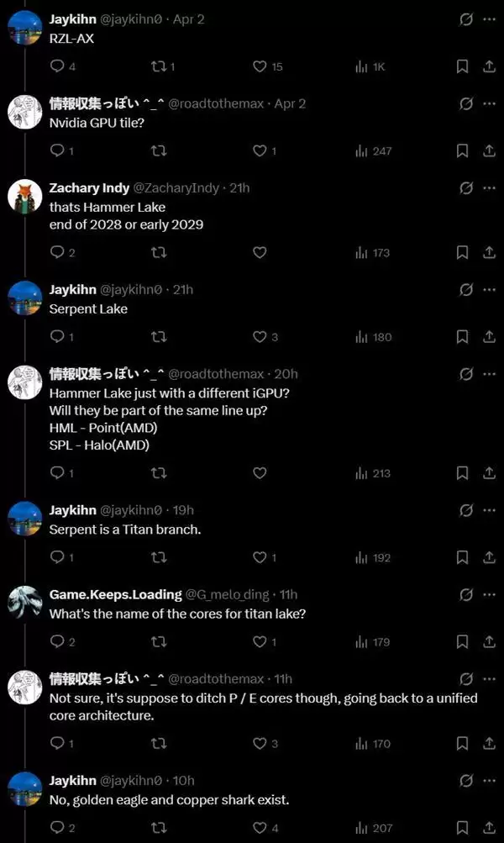Open Grok actions on unified core architecture tweet
Viewport: 504px width, 843px height.
tap(466, 678)
